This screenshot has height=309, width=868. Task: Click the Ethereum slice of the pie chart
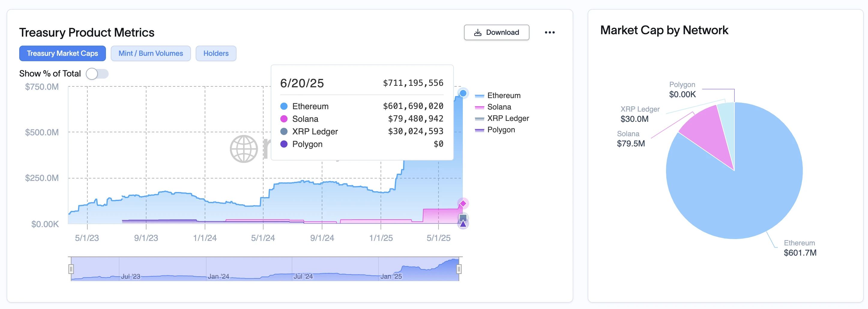(x=741, y=195)
